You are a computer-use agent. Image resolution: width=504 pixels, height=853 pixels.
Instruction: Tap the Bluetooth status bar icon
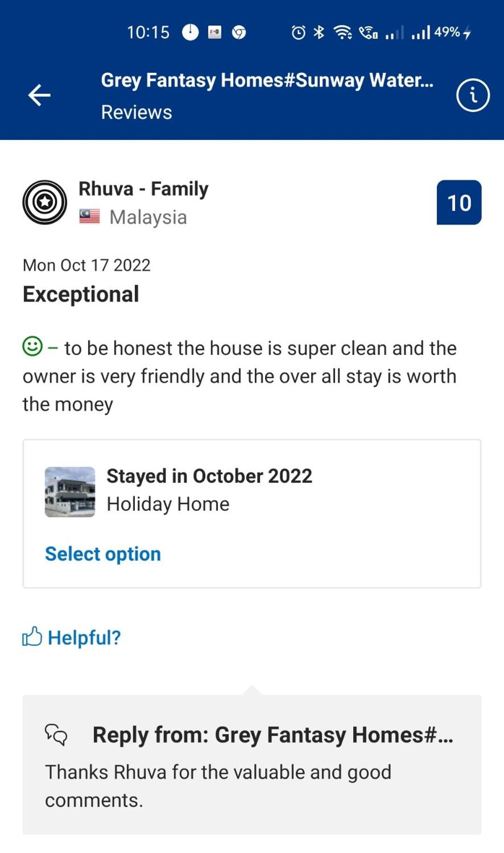[x=319, y=32]
